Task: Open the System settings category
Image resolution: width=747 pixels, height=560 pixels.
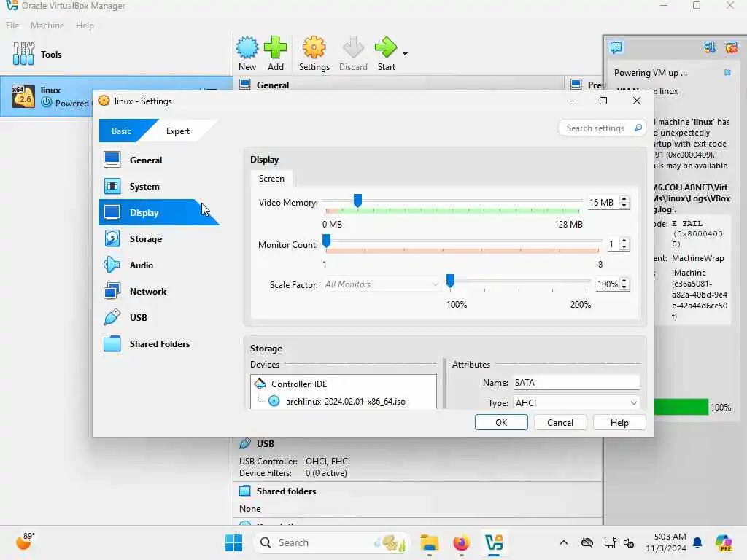Action: point(144,186)
